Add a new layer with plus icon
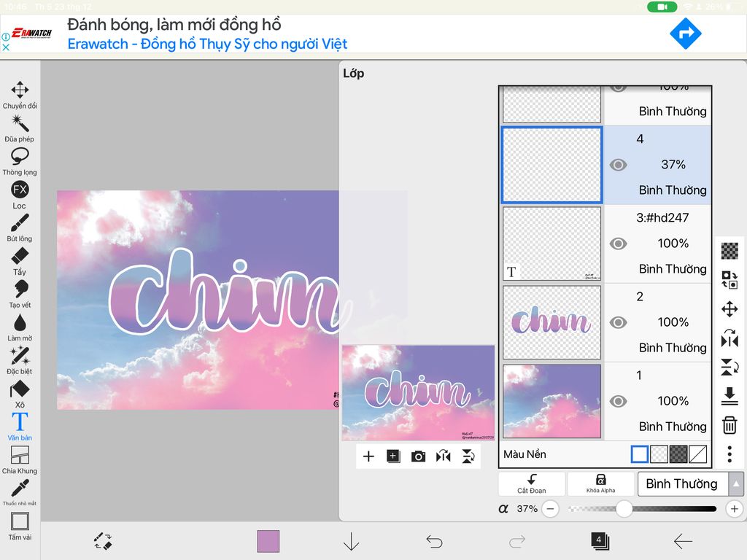This screenshot has height=560, width=747. point(368,456)
